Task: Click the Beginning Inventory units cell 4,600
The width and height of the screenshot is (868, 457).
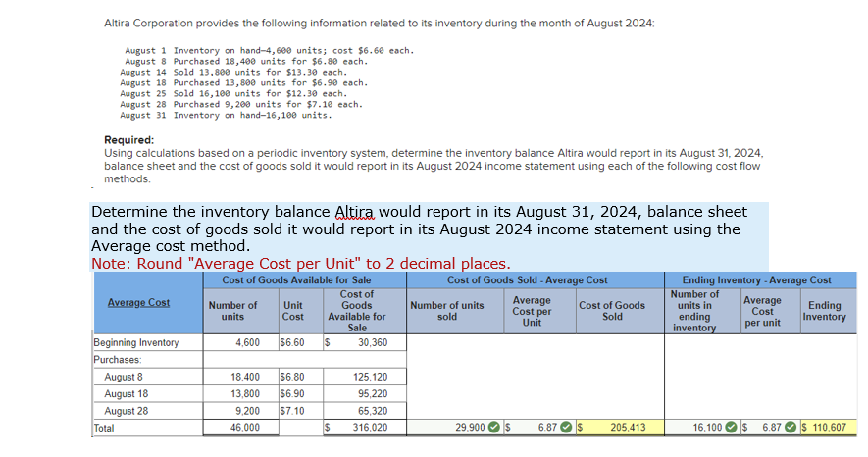Action: (x=241, y=342)
